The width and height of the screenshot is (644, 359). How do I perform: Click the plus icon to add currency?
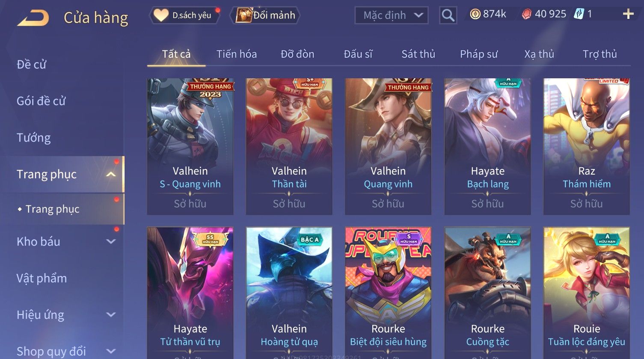628,14
